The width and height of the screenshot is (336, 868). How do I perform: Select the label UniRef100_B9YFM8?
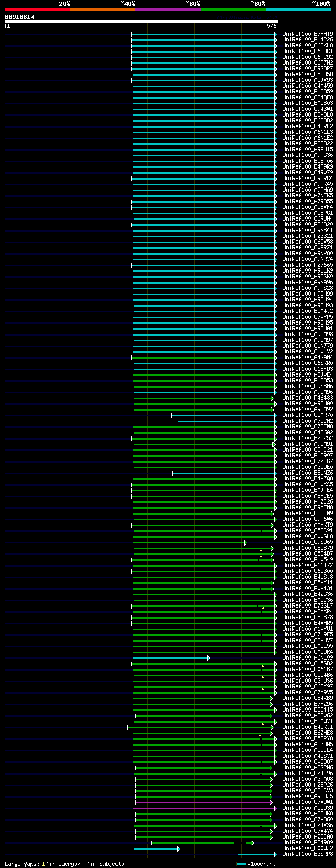[308, 507]
